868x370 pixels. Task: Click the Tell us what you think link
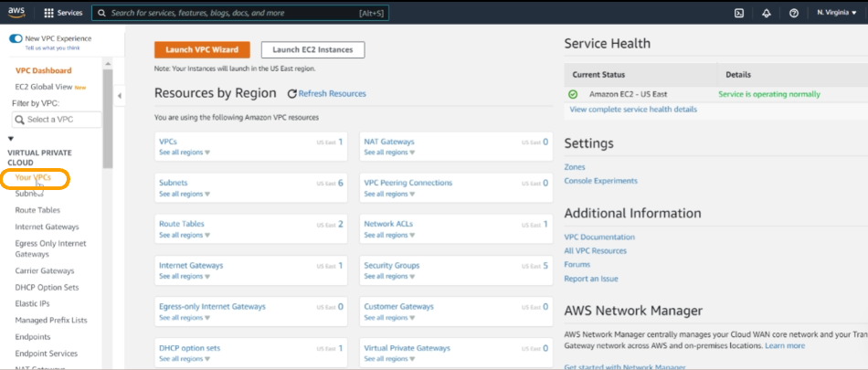tap(53, 48)
